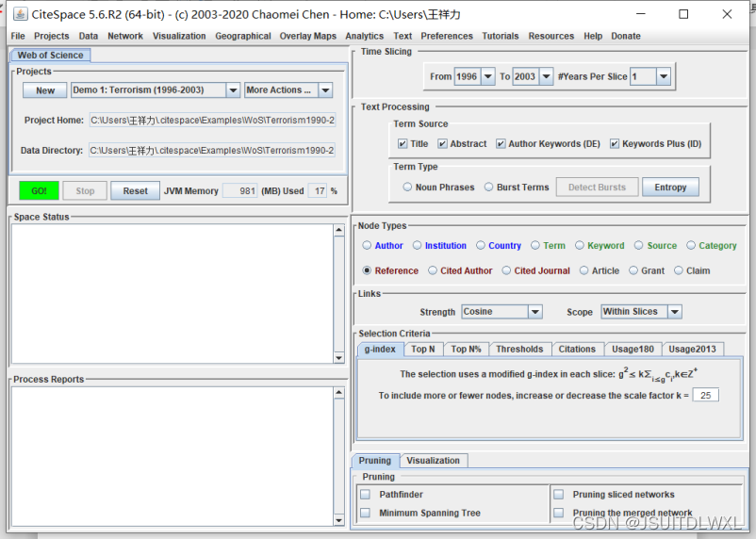This screenshot has width=756, height=539.
Task: Select Grant node type
Action: (x=633, y=270)
